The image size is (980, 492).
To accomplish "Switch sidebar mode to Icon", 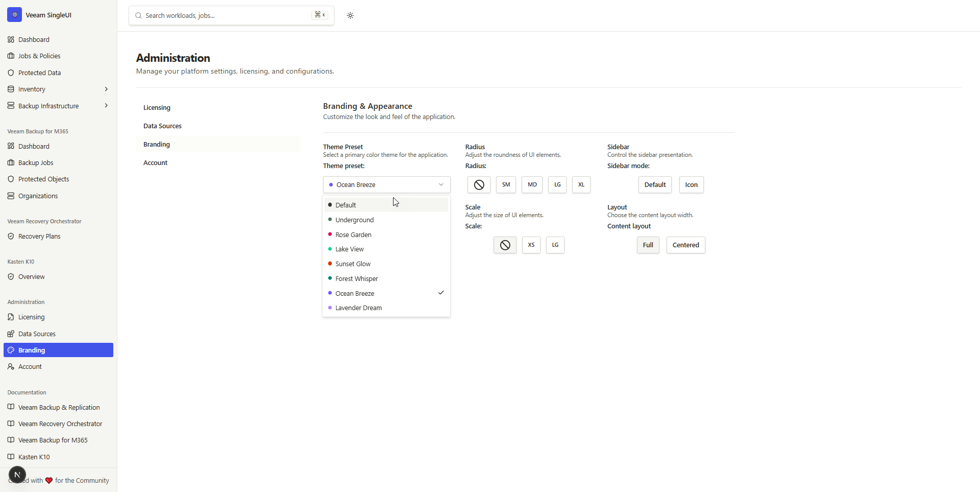I will click(x=692, y=185).
